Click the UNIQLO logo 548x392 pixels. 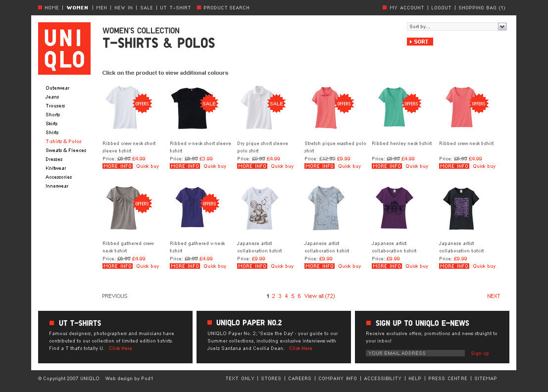coord(64,49)
